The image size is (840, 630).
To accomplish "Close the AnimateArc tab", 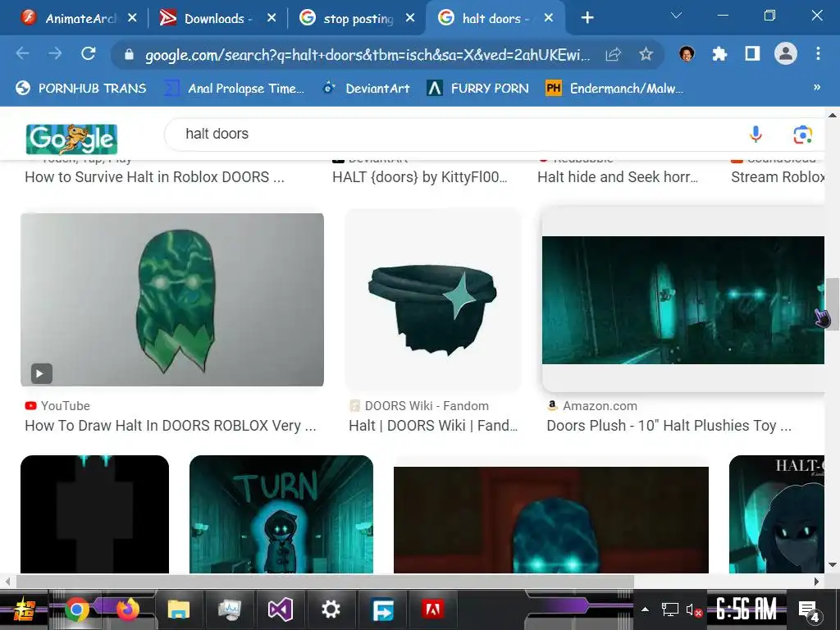I will [132, 18].
